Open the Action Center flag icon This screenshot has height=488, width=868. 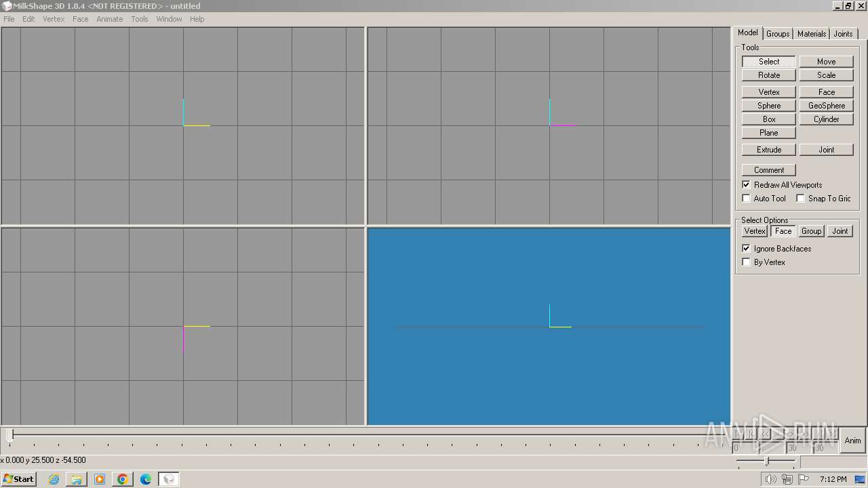coord(804,479)
